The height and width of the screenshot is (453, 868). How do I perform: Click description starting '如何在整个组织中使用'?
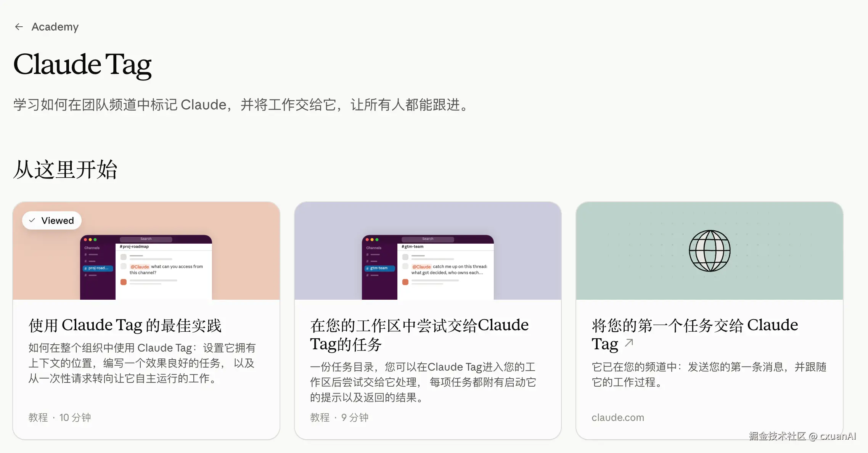[x=142, y=363]
